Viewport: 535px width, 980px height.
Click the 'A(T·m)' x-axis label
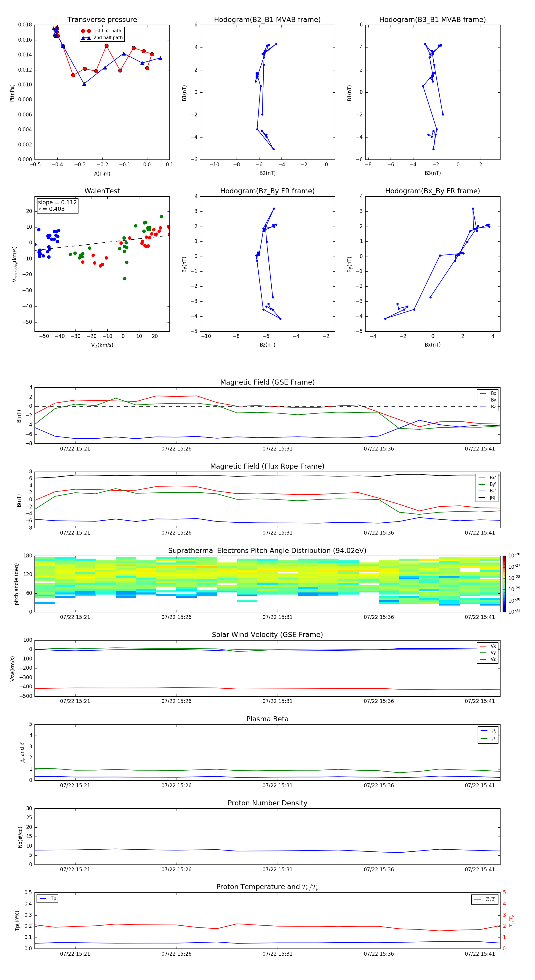pyautogui.click(x=102, y=174)
